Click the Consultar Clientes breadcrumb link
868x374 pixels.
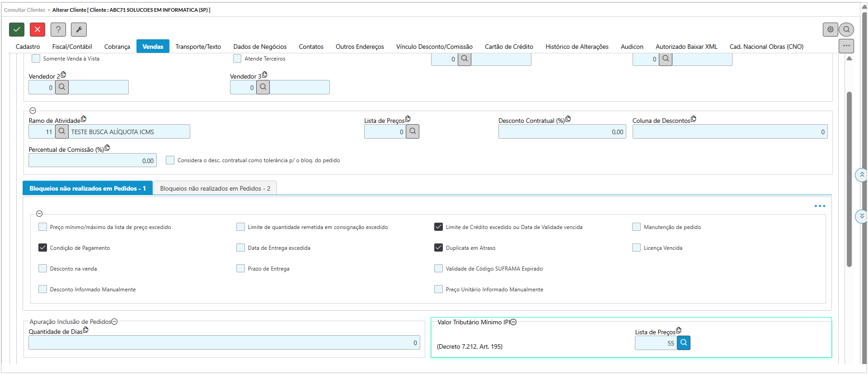point(24,10)
